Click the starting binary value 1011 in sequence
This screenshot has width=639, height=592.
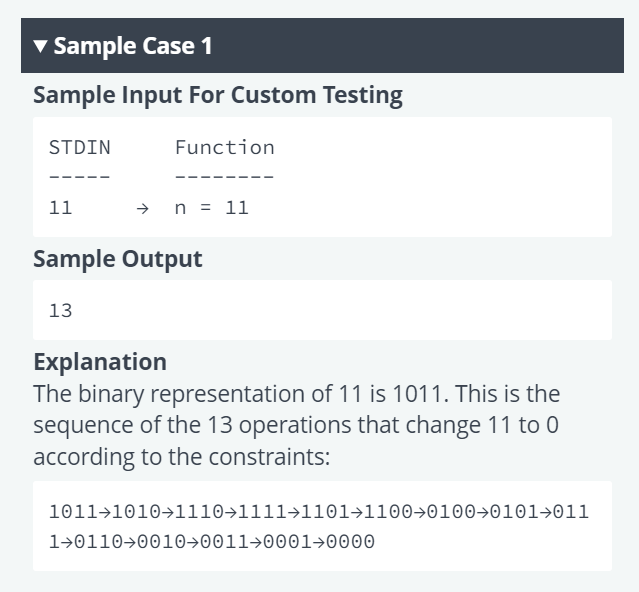pos(74,512)
